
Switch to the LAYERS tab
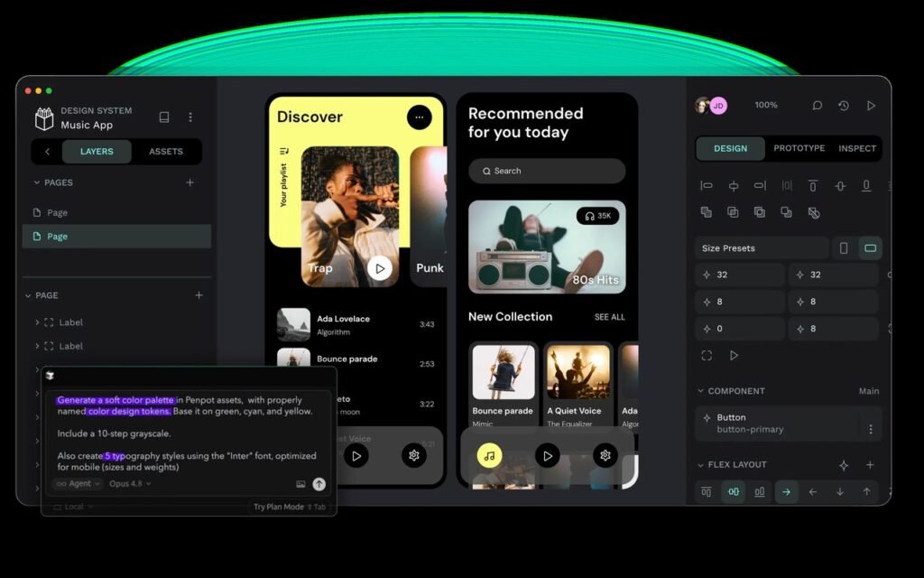[x=97, y=152]
